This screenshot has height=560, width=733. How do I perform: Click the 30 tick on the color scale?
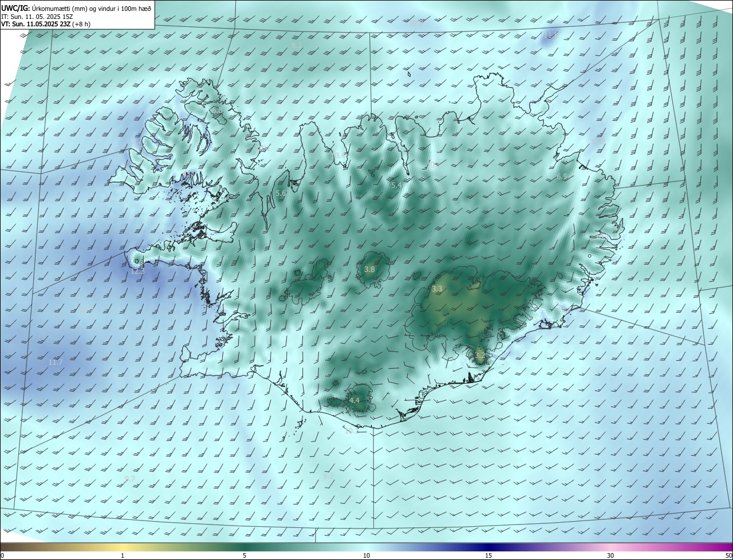pyautogui.click(x=610, y=555)
